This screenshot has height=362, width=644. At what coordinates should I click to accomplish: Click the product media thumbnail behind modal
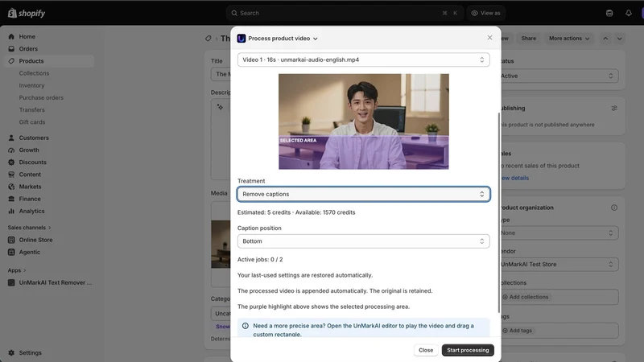tap(221, 245)
